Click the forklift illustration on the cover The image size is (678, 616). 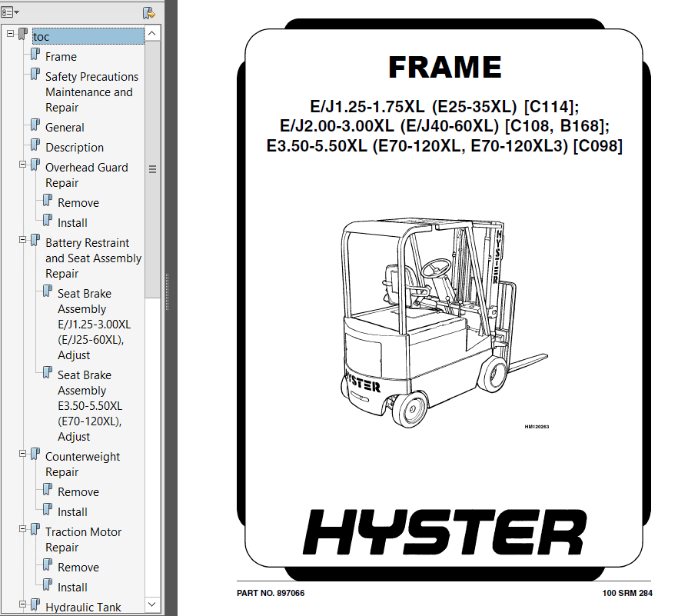tap(444, 324)
